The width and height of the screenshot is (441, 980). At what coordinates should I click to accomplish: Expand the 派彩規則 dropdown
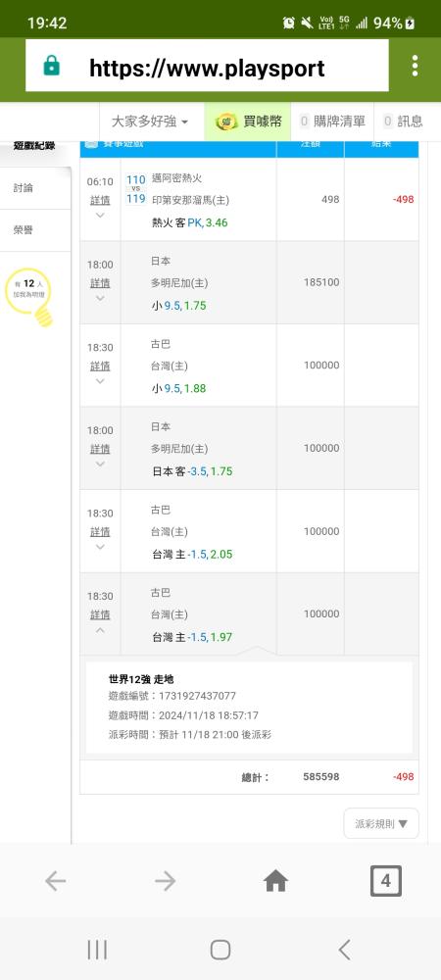(x=381, y=824)
